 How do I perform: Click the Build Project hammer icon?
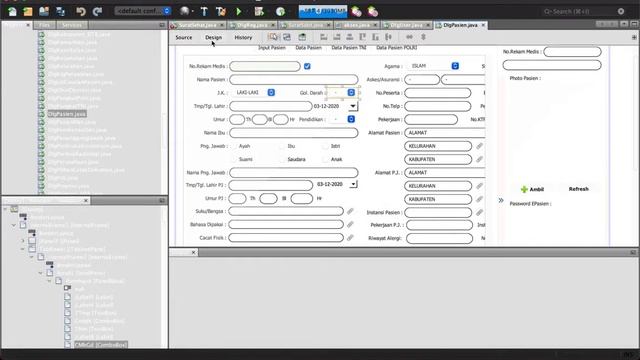coord(204,11)
